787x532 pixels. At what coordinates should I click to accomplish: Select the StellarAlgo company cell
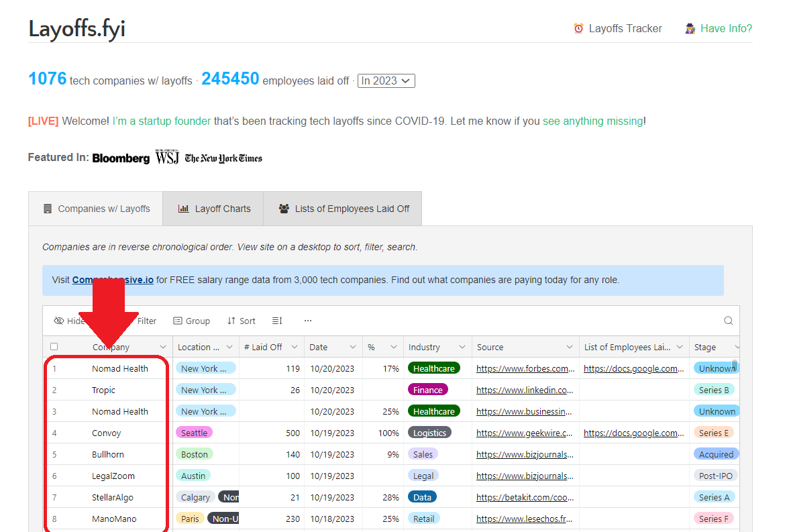click(113, 497)
